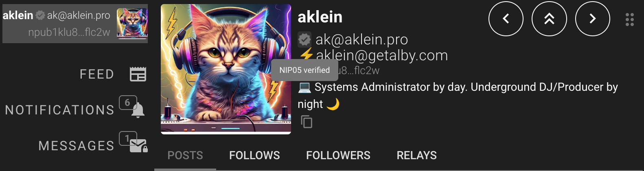Jump to top with double-chevron button
Viewport: 644px width, 171px height.
coord(549,19)
